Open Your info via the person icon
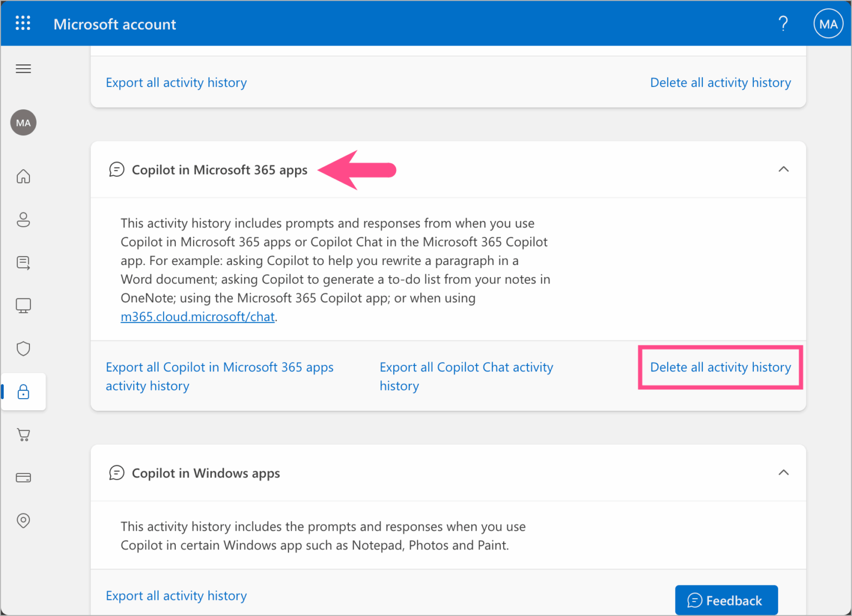The height and width of the screenshot is (616, 852). pos(23,220)
